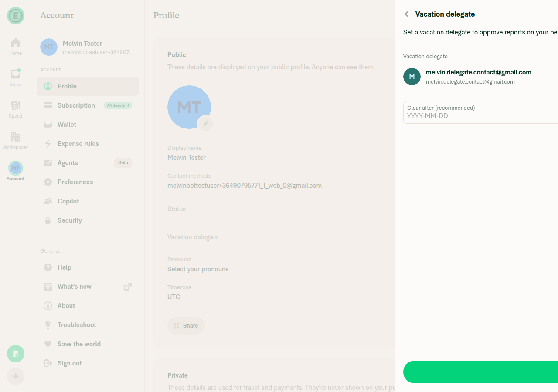
Task: Open the Display name field
Action: pyautogui.click(x=274, y=153)
